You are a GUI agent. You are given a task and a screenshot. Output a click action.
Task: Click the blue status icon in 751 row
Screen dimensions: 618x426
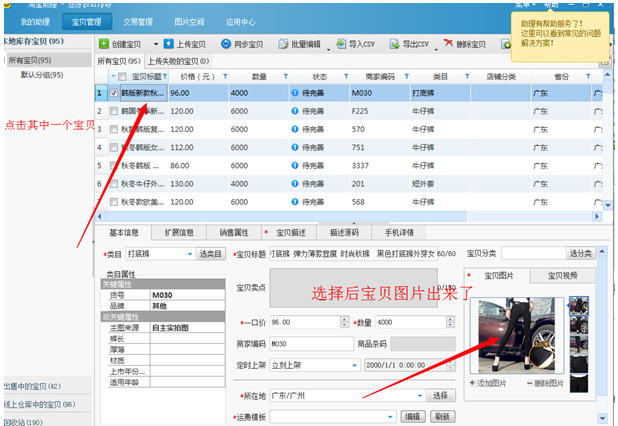coord(295,147)
